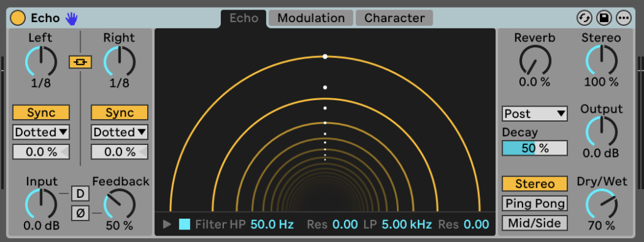Expand the filter display triangle

coord(167,224)
